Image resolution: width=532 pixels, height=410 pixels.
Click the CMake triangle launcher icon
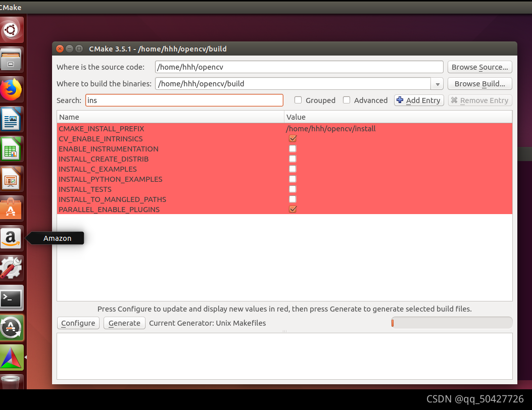(11, 357)
